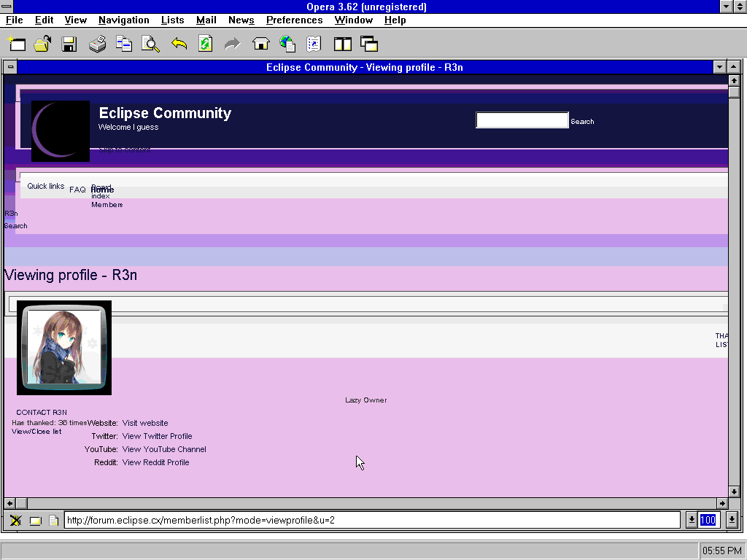747x560 pixels.
Task: Switch page rendering with the page icon toggle
Action: [53, 519]
